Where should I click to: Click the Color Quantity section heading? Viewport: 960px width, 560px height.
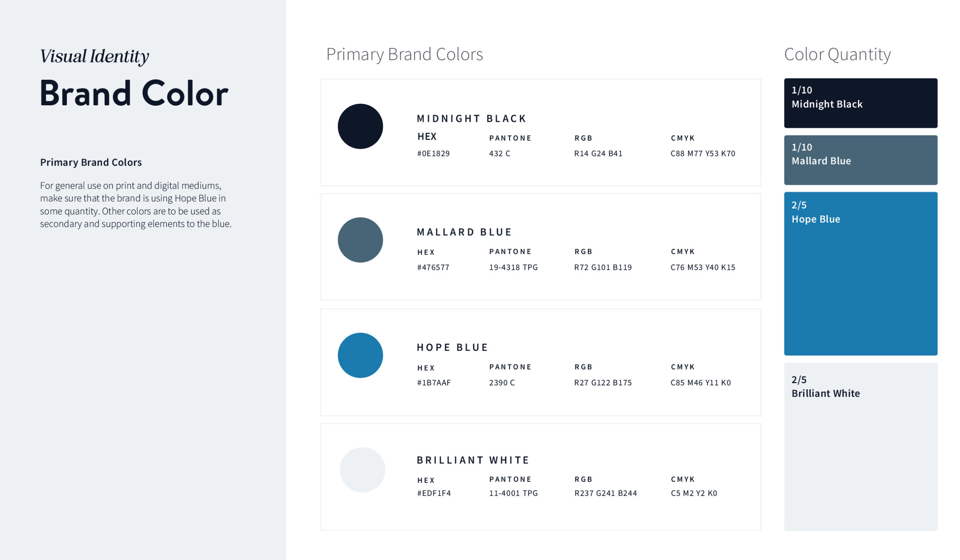coord(837,54)
